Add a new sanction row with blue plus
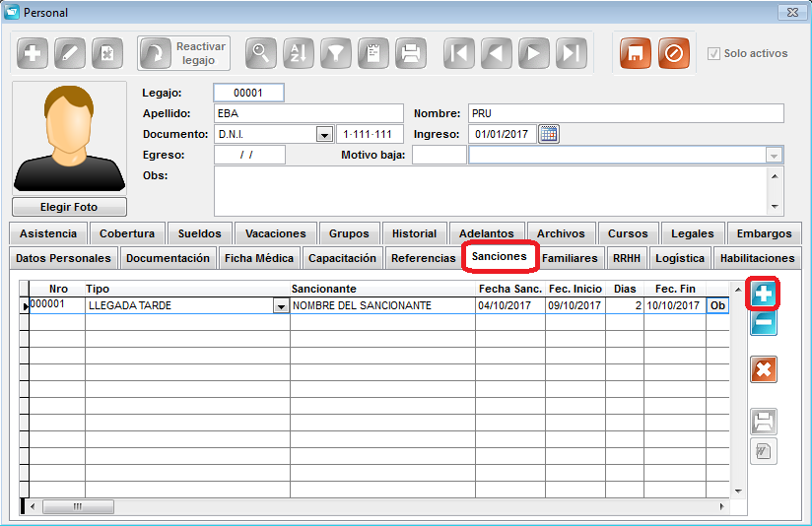812x526 pixels. coord(764,295)
